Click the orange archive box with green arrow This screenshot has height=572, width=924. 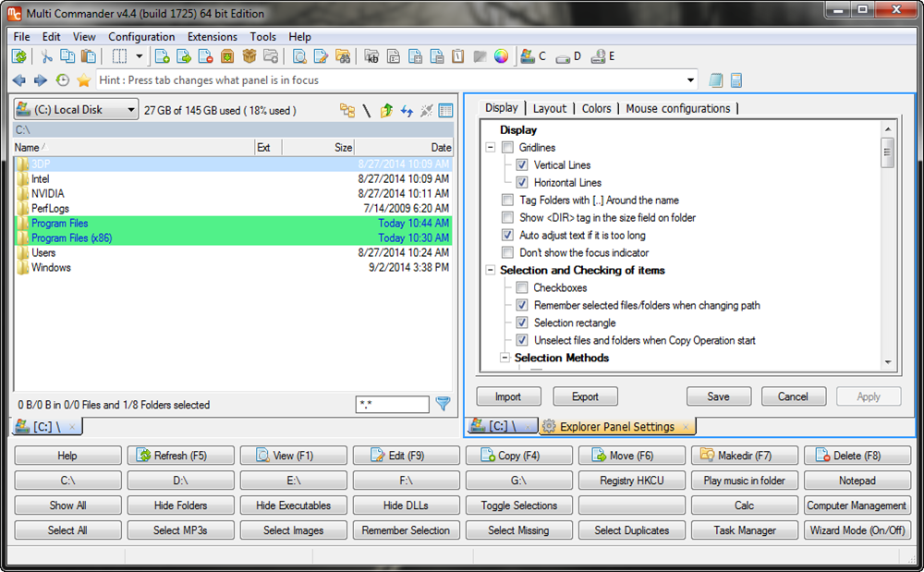(227, 56)
